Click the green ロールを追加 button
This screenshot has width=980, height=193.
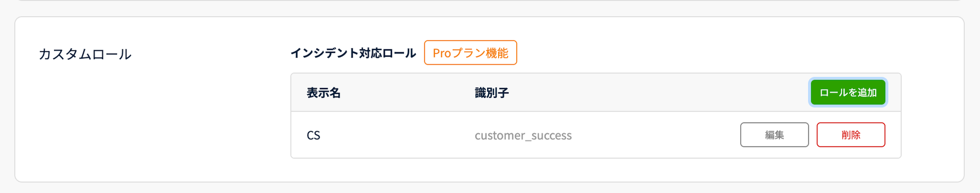coord(847,92)
